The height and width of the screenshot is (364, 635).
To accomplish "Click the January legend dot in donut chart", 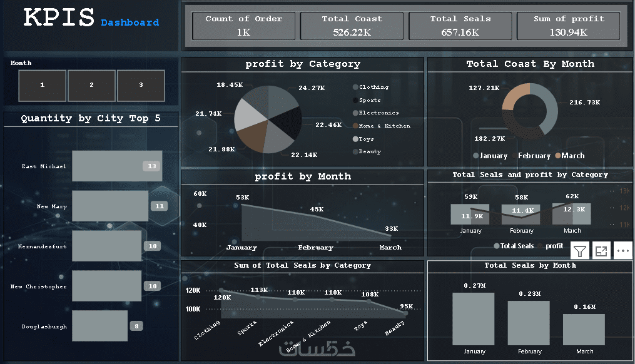I will pyautogui.click(x=475, y=156).
